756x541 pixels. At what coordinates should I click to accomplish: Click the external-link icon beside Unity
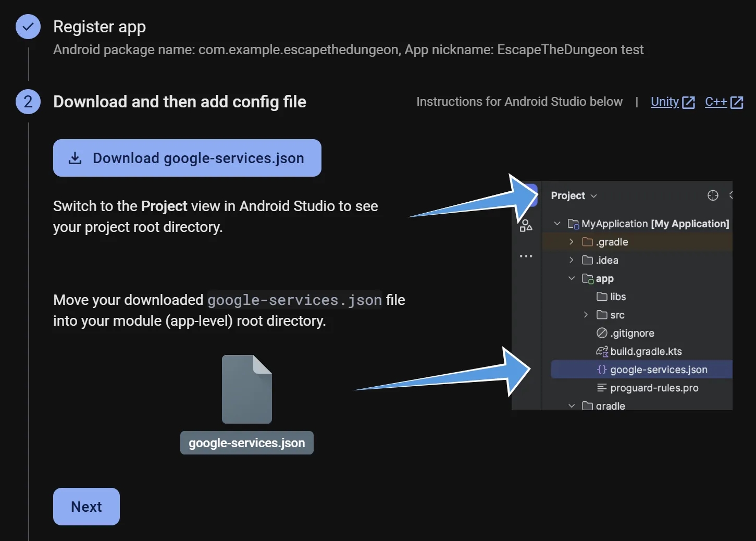coord(688,102)
